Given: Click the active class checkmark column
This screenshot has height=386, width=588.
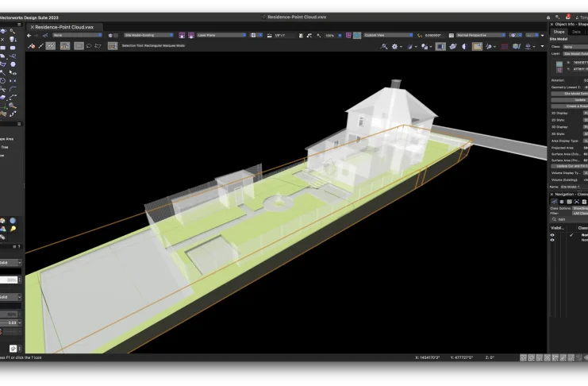Looking at the screenshot, I should click(571, 235).
